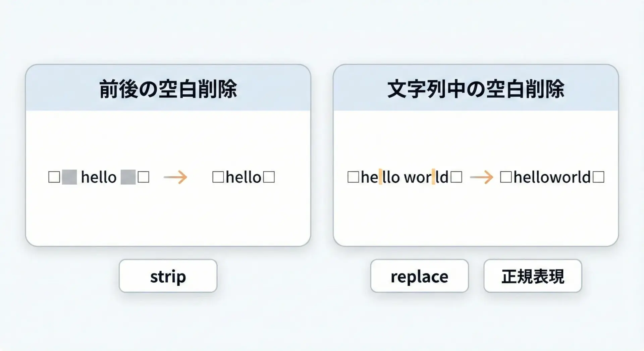Click the orange arrow in the left card
The image size is (644, 351).
pyautogui.click(x=175, y=177)
